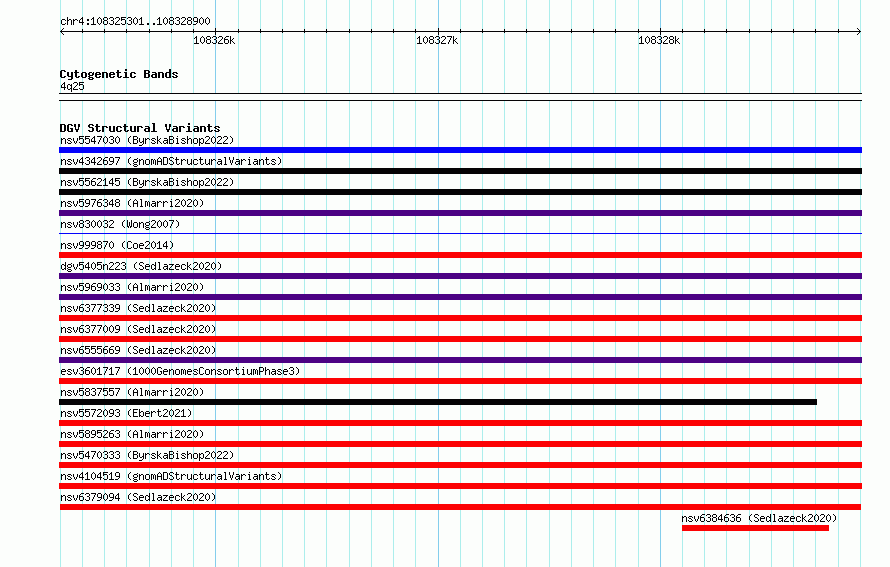Click nsv6377339 (Sedlazeck2020) label
The height and width of the screenshot is (567, 890).
138,308
